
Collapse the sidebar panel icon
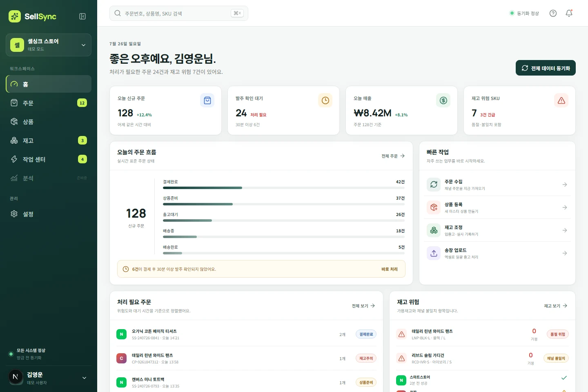[x=82, y=16]
